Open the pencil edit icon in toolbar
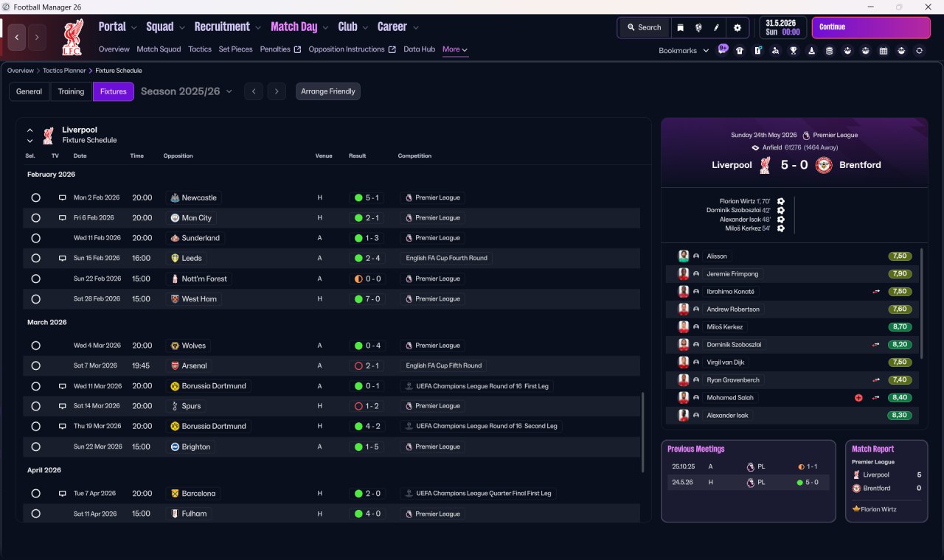The width and height of the screenshot is (944, 560). pyautogui.click(x=716, y=27)
